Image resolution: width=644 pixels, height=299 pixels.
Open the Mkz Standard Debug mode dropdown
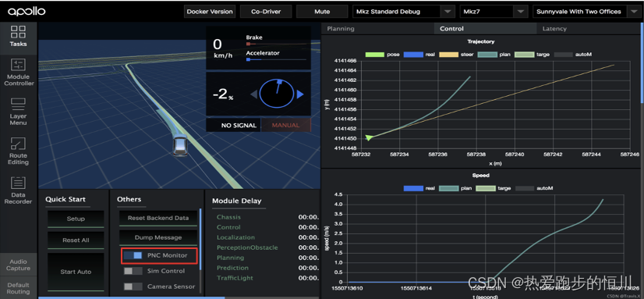[403, 12]
